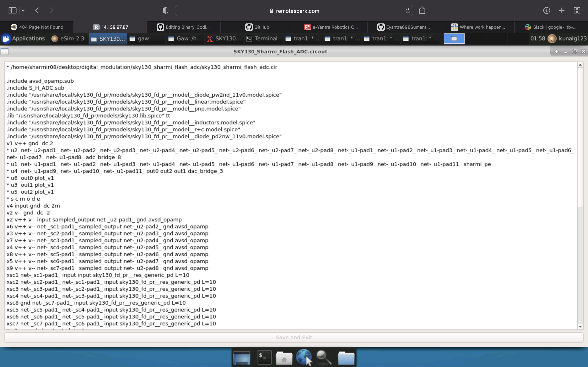This screenshot has height=367, width=588.
Task: Open the home folder from the dock
Action: 284,357
